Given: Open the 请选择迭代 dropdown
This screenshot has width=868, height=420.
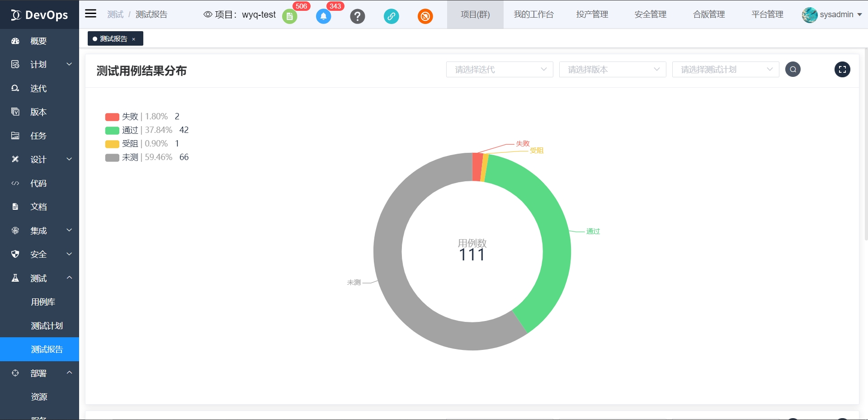Looking at the screenshot, I should (x=499, y=69).
